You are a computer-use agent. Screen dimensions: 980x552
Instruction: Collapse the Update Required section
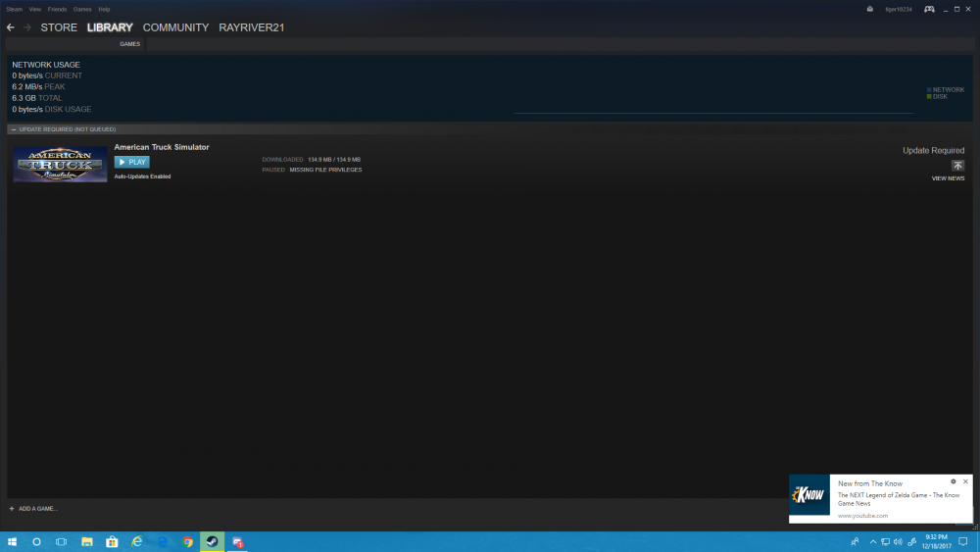tap(13, 129)
